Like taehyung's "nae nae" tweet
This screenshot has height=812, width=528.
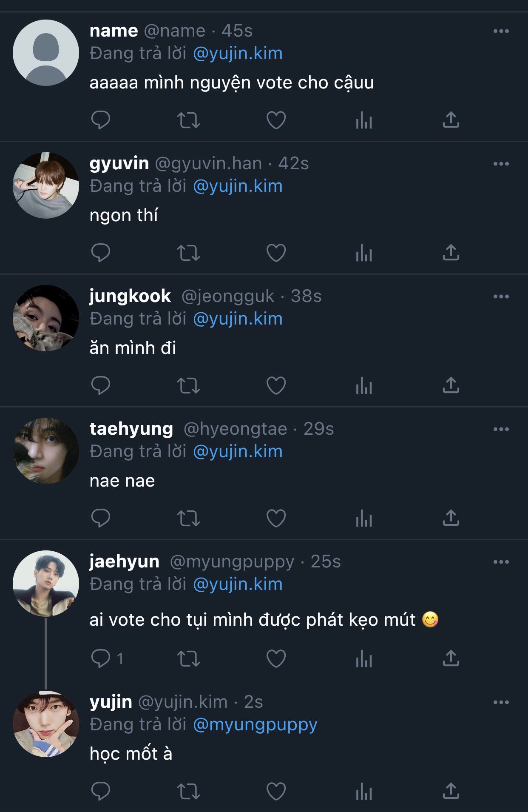click(276, 518)
